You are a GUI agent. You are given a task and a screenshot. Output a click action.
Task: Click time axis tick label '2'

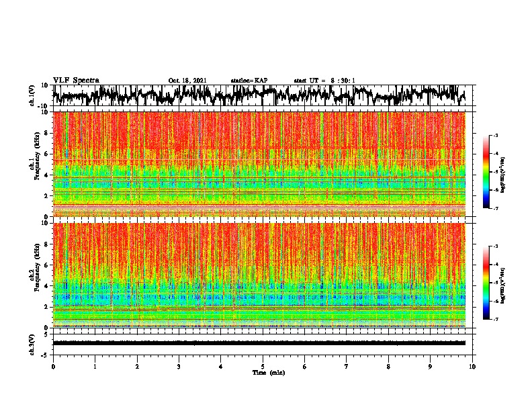click(x=137, y=367)
